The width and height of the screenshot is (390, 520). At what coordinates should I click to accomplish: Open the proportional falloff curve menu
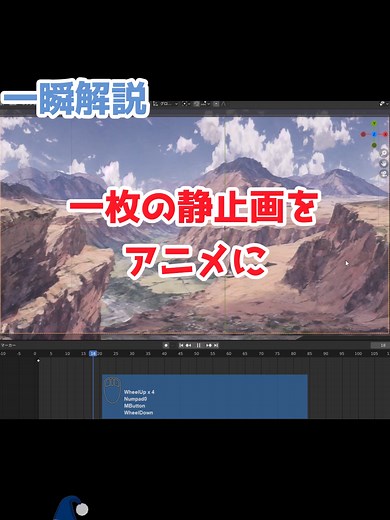[x=224, y=104]
